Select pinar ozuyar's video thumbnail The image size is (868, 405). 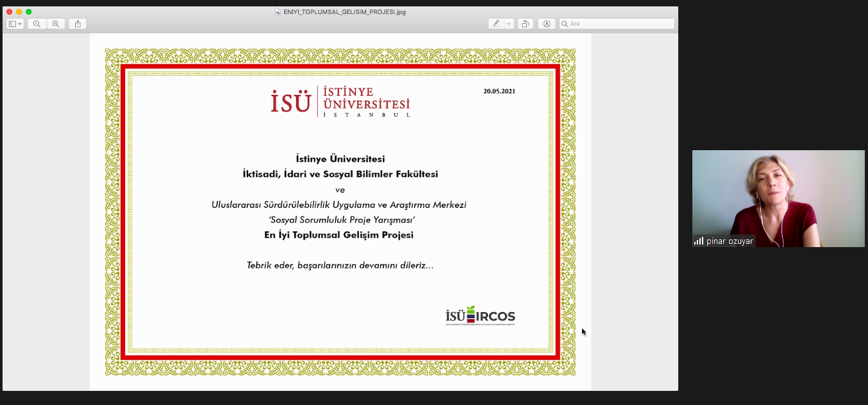[778, 193]
